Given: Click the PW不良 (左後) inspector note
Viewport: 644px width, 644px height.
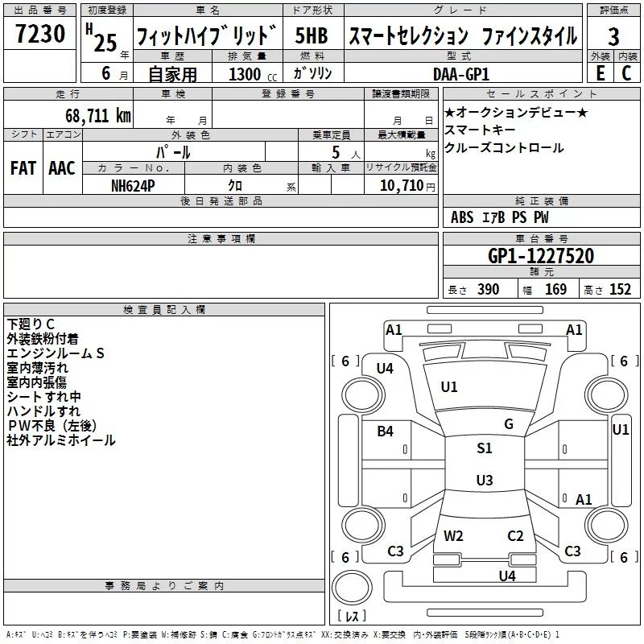Looking at the screenshot, I should 52,426.
